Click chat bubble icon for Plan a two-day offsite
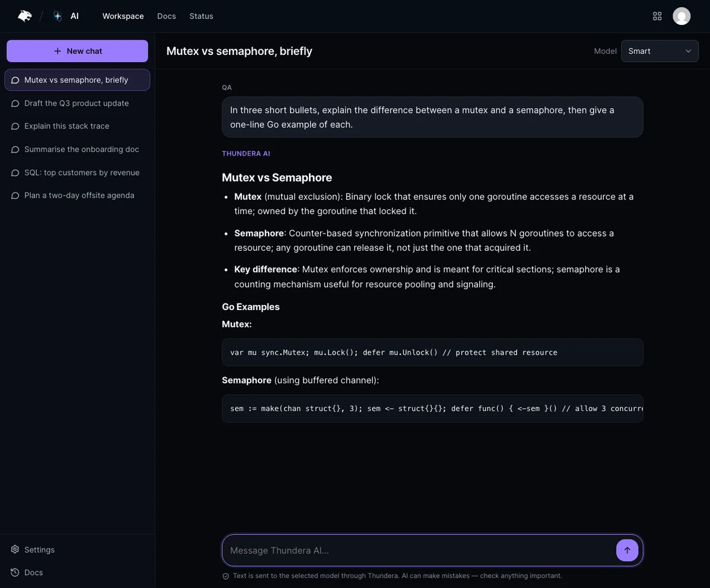Viewport: 710px width, 588px height. click(15, 195)
